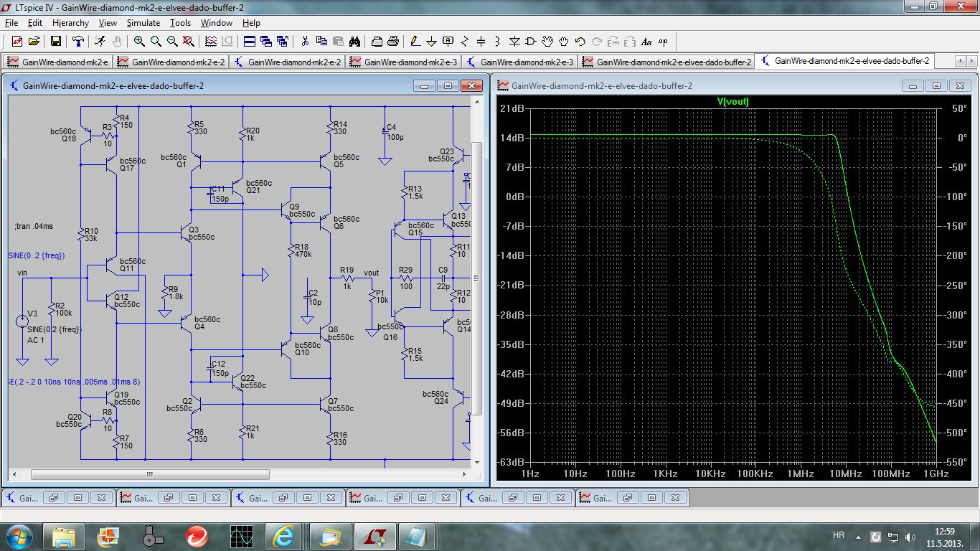Cascade windows using the Cascade icon
Screen dimensions: 980x551
[265, 41]
